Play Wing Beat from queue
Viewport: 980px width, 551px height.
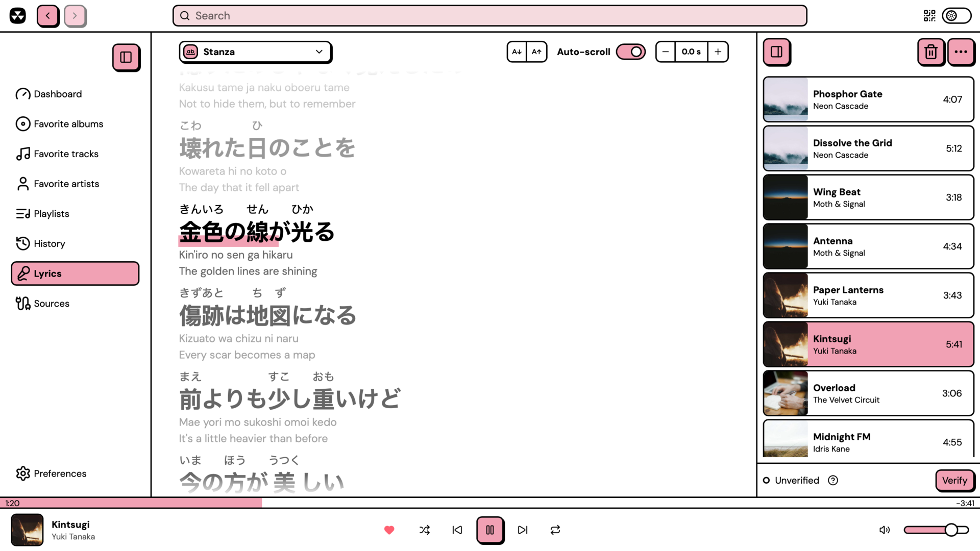(x=868, y=197)
